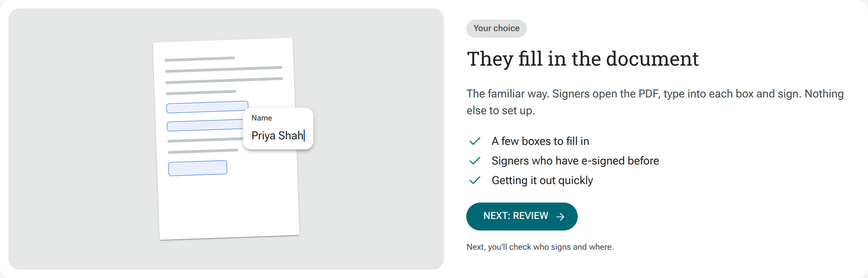Click the NEXT: REVIEW button
Viewport: 868px width, 278px height.
coord(522,216)
